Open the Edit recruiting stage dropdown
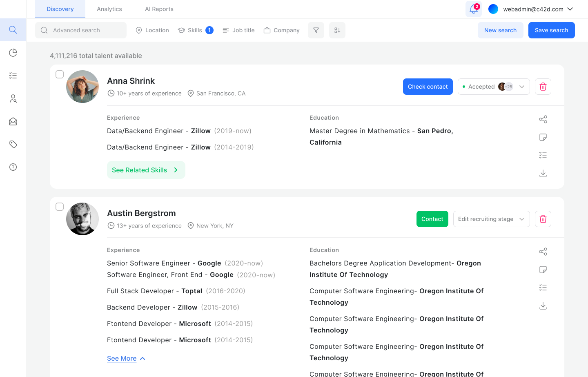This screenshot has width=588, height=377. (x=492, y=219)
